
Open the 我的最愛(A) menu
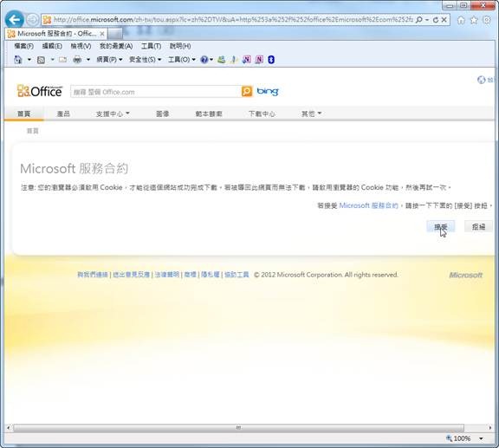pos(116,46)
